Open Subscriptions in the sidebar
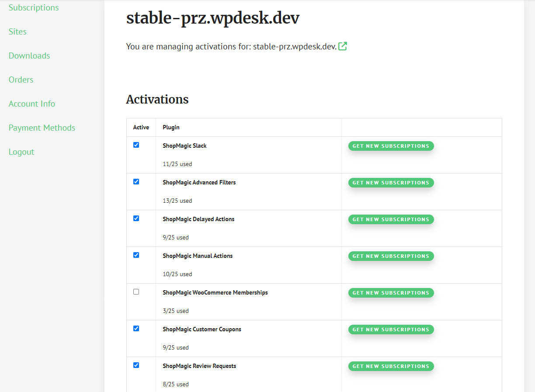The height and width of the screenshot is (392, 535). [34, 7]
